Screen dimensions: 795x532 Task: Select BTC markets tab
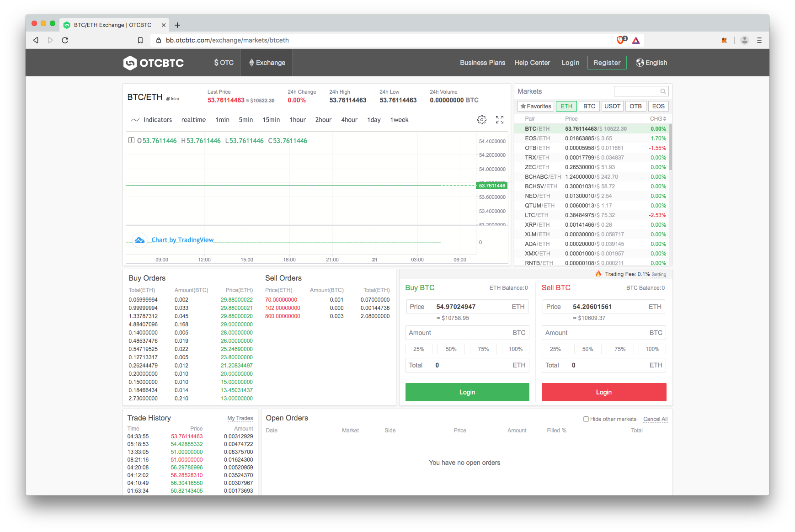(x=589, y=106)
